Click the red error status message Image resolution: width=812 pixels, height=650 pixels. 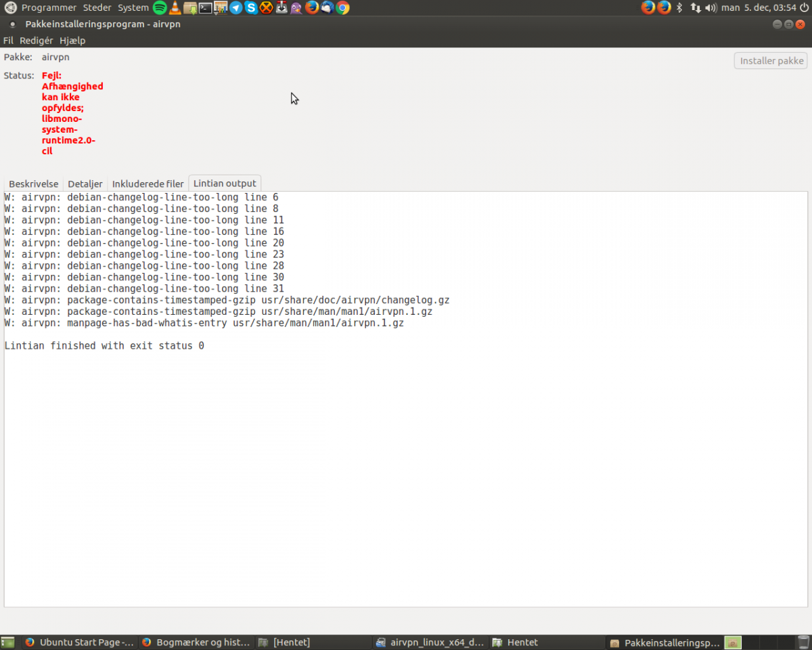click(72, 113)
